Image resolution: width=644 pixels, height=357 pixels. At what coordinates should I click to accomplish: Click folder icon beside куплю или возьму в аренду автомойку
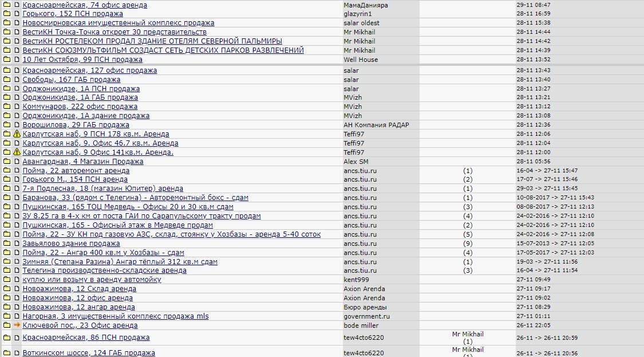(6, 279)
